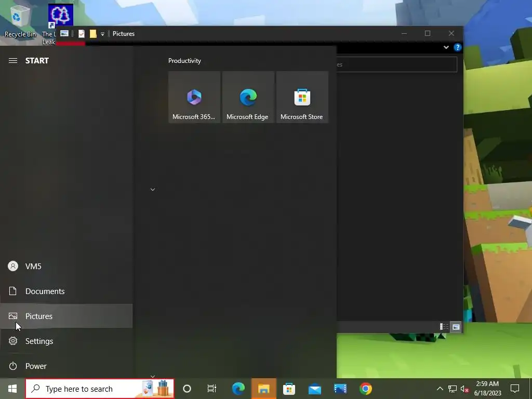
Task: Switch to File Explorer on the taskbar
Action: (x=263, y=389)
